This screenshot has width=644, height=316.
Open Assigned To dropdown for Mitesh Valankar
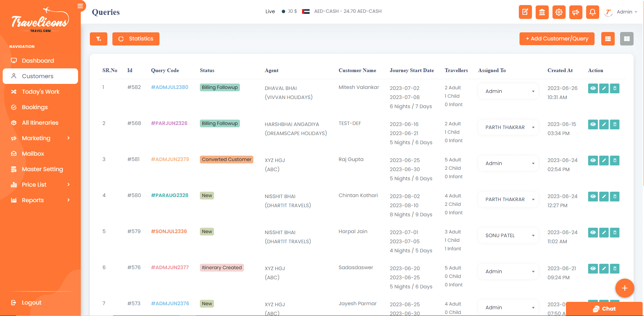508,91
